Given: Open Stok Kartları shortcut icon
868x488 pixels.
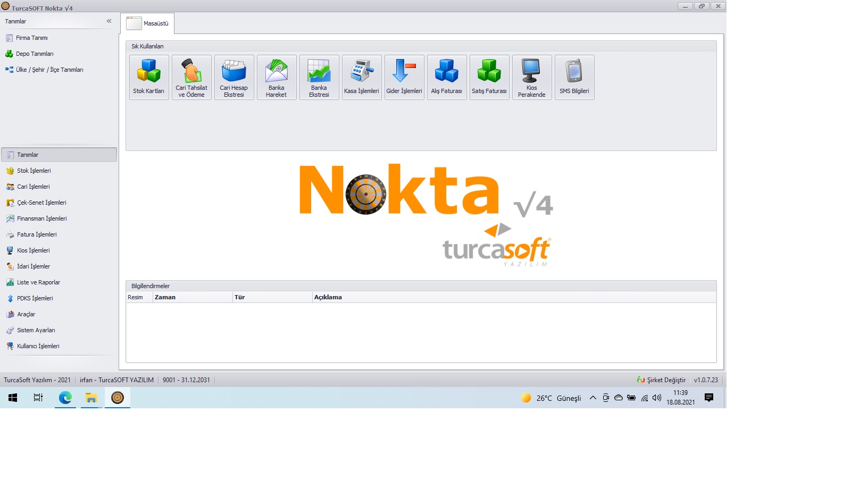Looking at the screenshot, I should pos(149,77).
